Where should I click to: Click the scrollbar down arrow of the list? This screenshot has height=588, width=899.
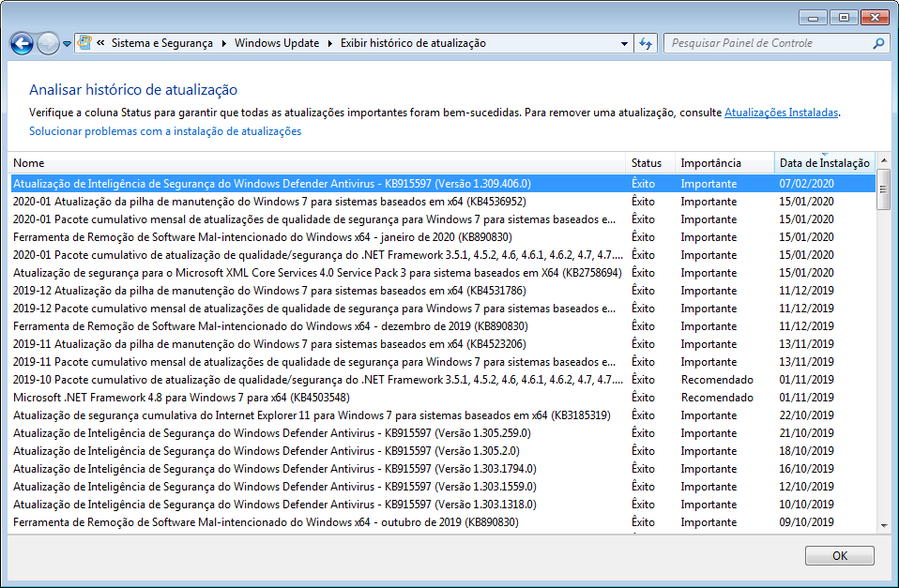point(884,525)
